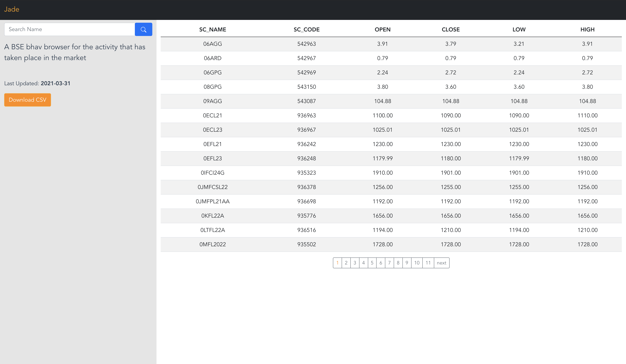Select the 0MFL2022 row name
The image size is (626, 364).
pos(212,245)
